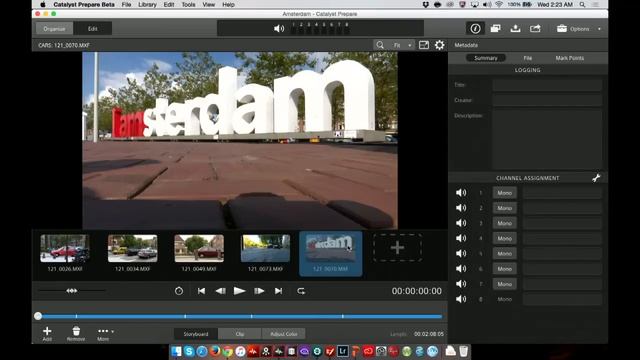Click the Description text area
Image resolution: width=640 pixels, height=360 pixels.
(x=547, y=140)
